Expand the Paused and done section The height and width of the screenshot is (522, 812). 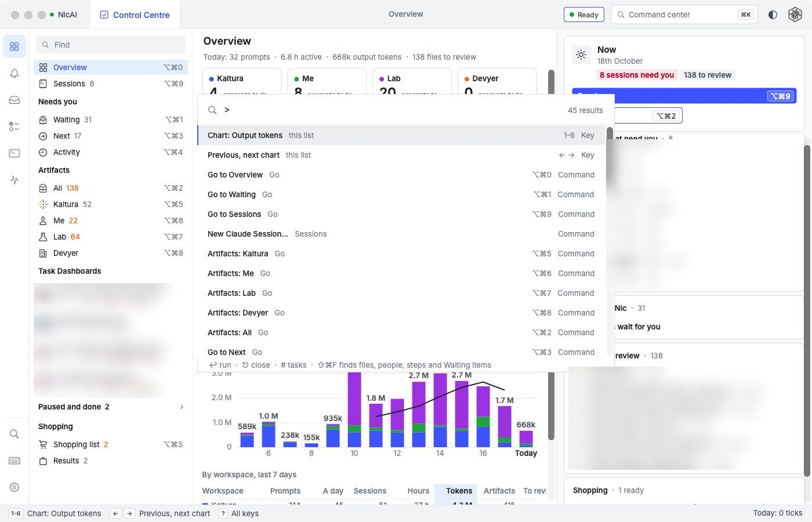(x=111, y=407)
